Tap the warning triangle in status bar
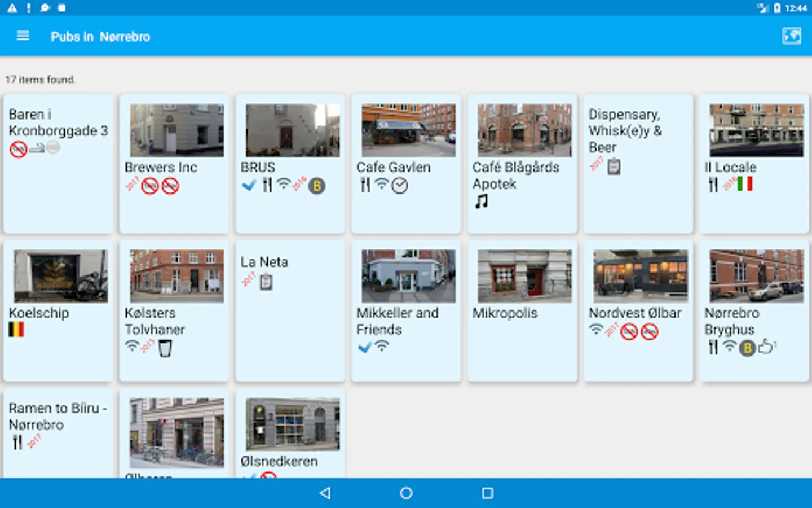This screenshot has height=508, width=812. click(x=12, y=8)
